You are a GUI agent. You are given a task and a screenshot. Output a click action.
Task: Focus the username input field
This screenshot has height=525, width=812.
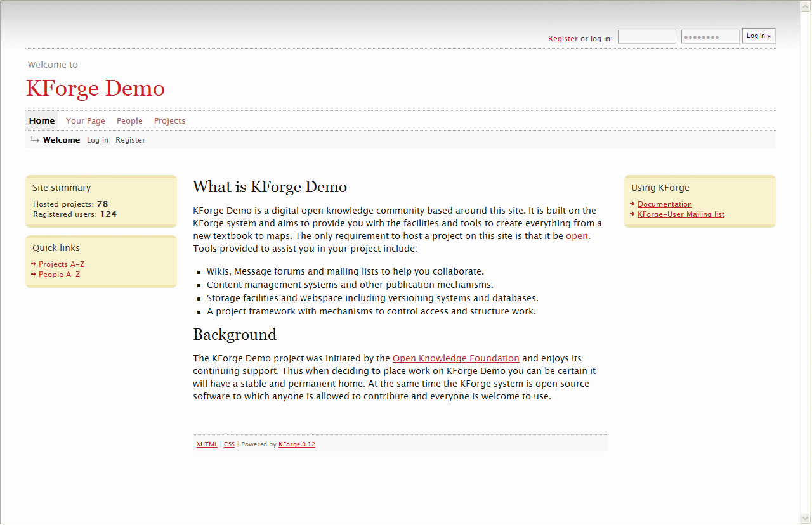pos(647,37)
